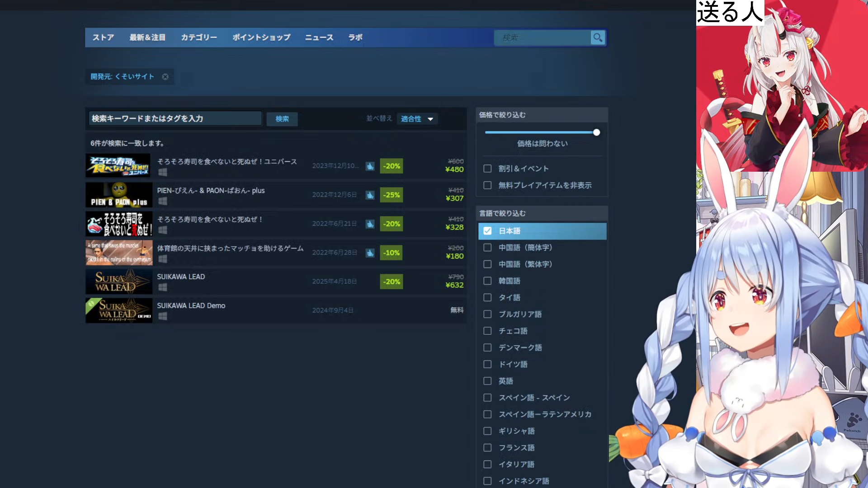
Task: Click review thumbs-up icon for そろそろ寿司 ユニバース
Action: pyautogui.click(x=370, y=166)
